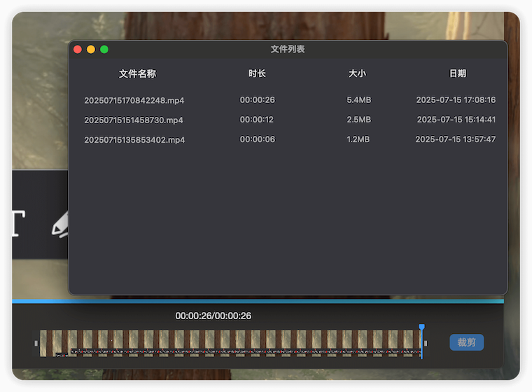
Task: Maximize the 文件列表 window with green button
Action: [104, 50]
